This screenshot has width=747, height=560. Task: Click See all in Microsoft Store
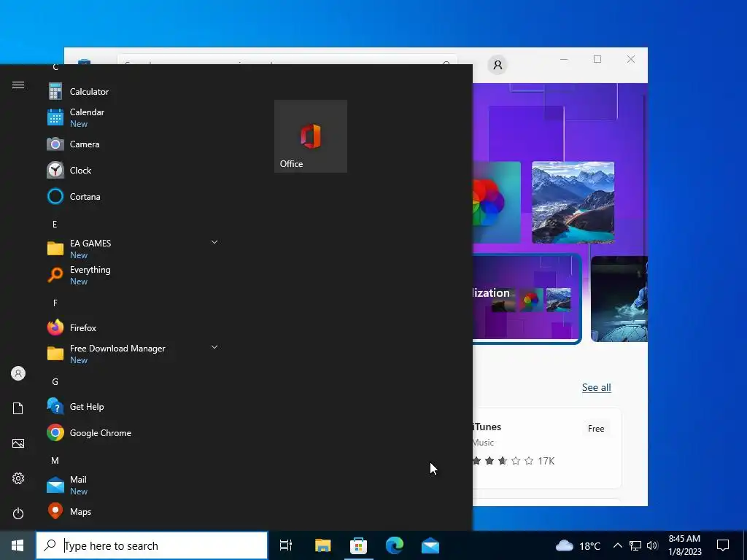tap(596, 387)
